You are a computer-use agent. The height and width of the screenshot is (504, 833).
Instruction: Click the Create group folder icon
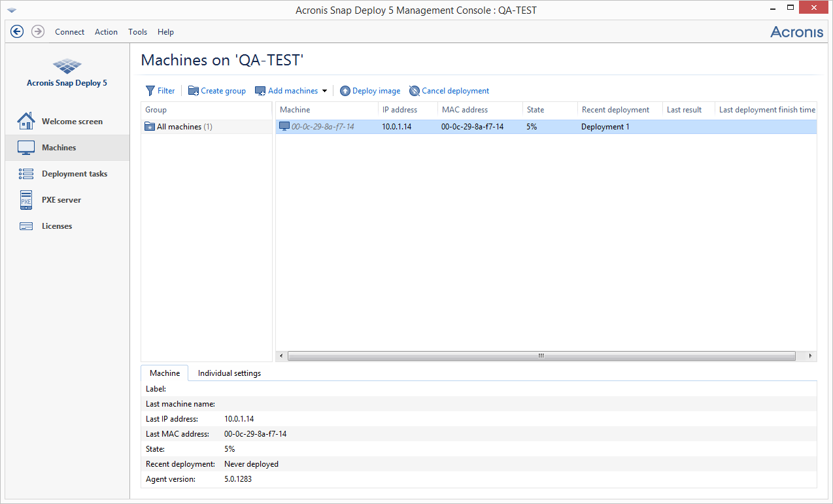(194, 91)
